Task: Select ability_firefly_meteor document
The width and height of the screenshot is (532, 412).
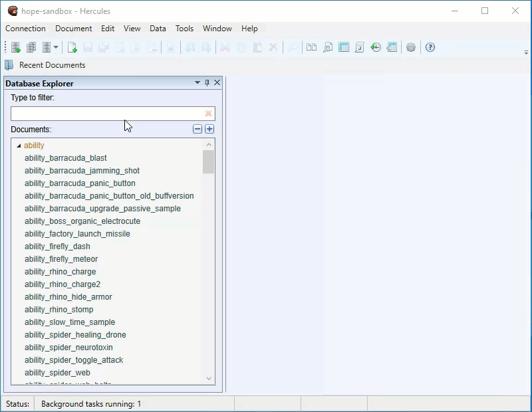Action: tap(61, 259)
